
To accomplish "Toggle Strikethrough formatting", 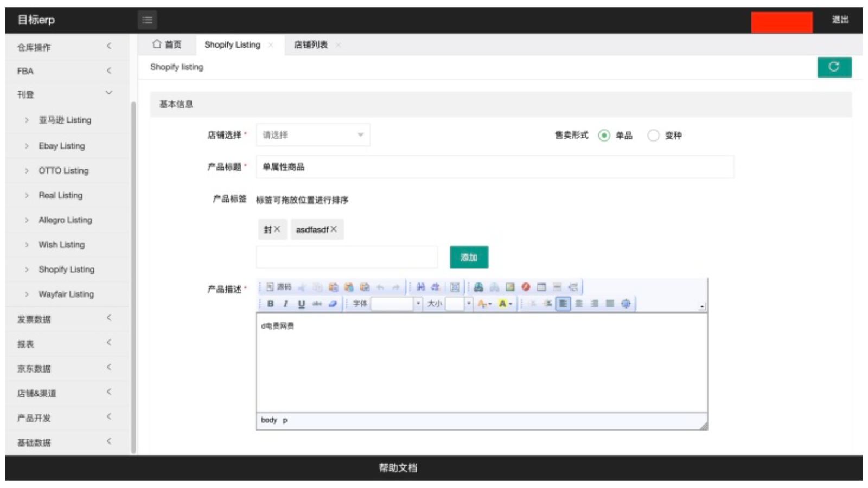I will tap(317, 304).
